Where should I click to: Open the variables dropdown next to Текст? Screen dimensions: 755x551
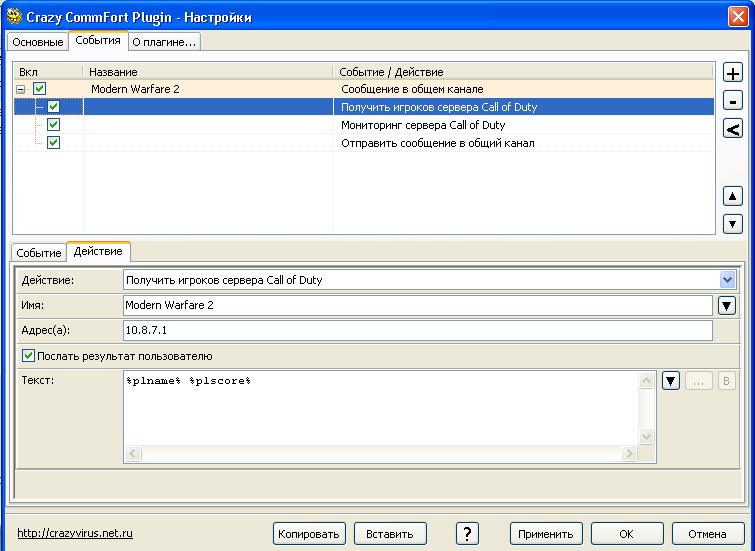(x=671, y=380)
